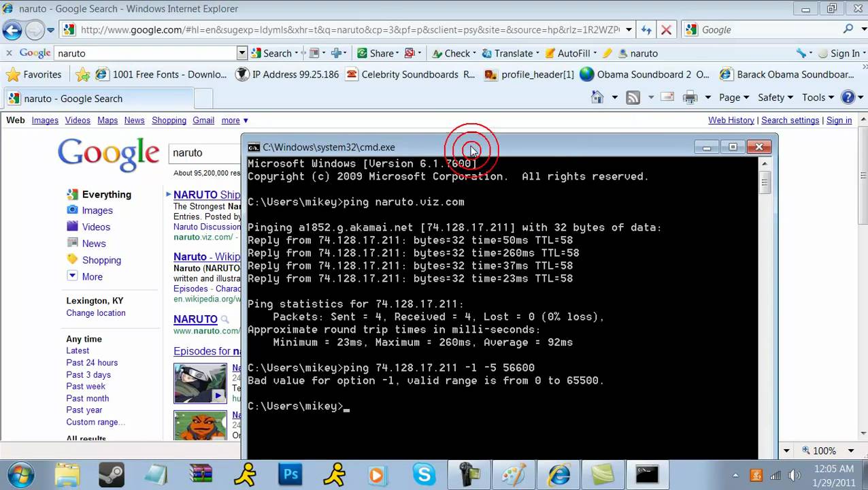Open Images in Google top navigation
868x490 pixels.
[45, 120]
